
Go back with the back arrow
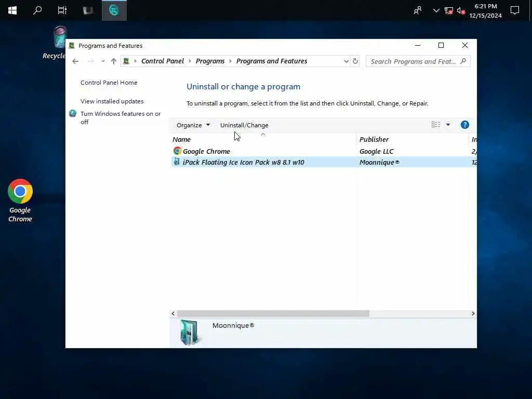coord(75,61)
